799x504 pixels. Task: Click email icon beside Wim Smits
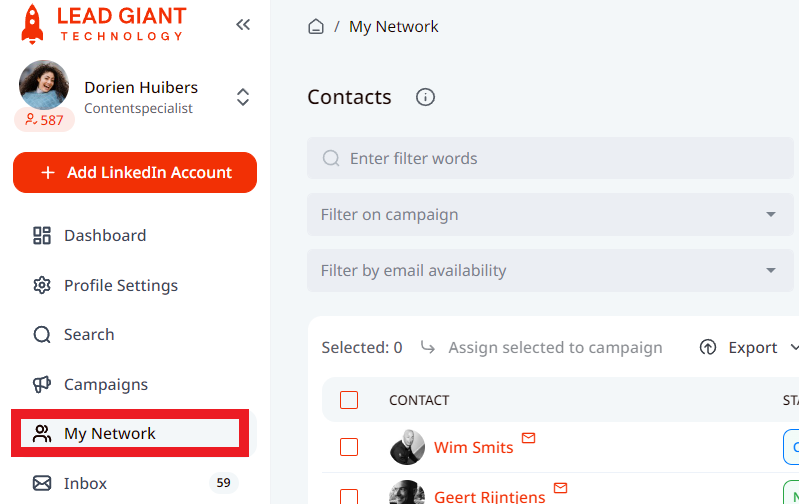point(528,438)
